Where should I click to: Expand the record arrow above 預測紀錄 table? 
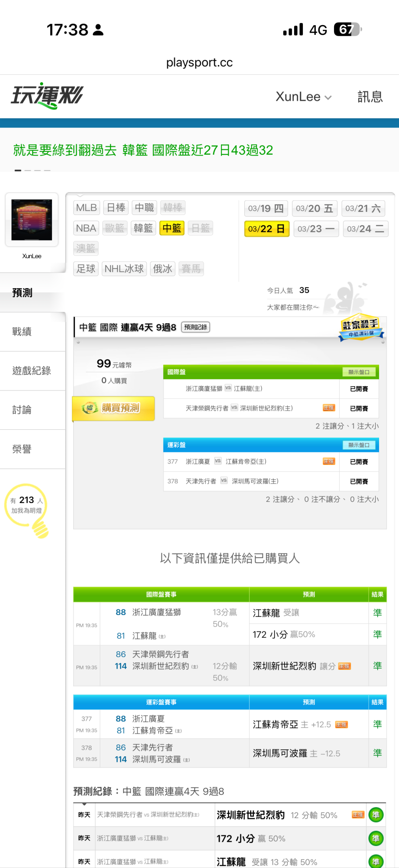[85, 804]
